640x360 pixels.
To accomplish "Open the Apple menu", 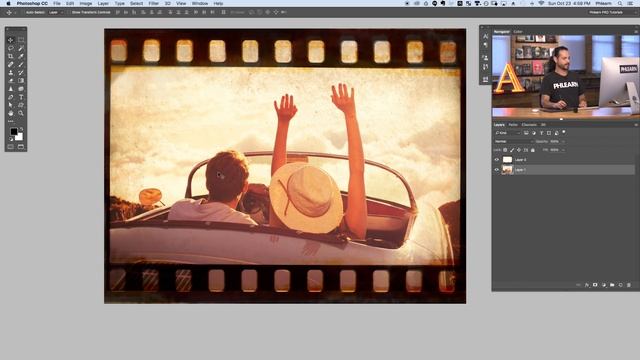I will point(8,3).
